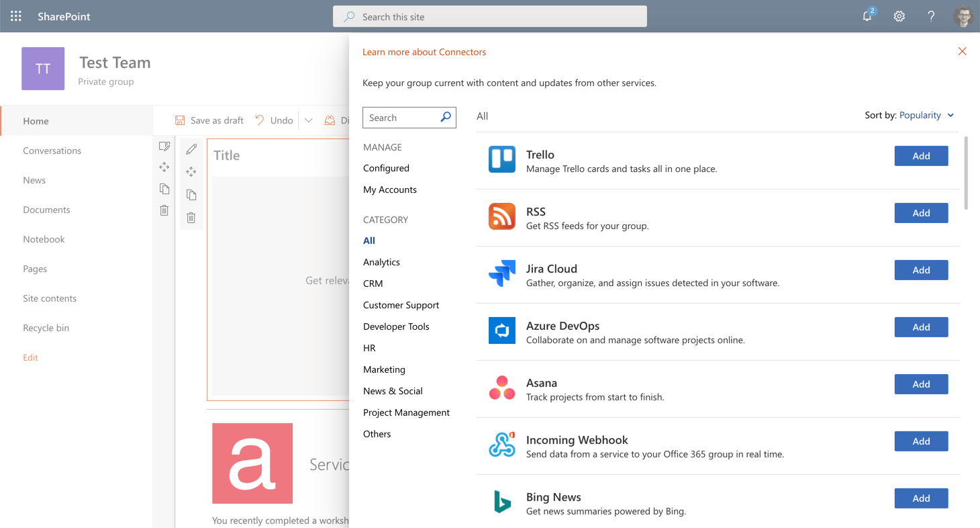Expand the dropdown arrow next to Undo
980x528 pixels.
point(309,120)
